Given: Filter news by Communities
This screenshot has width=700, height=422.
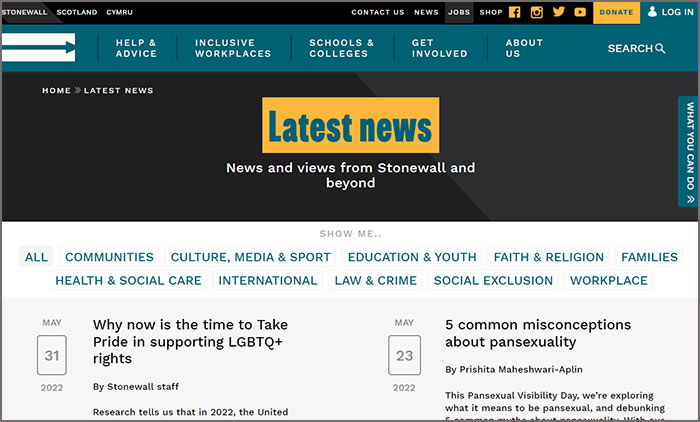Looking at the screenshot, I should coord(109,257).
